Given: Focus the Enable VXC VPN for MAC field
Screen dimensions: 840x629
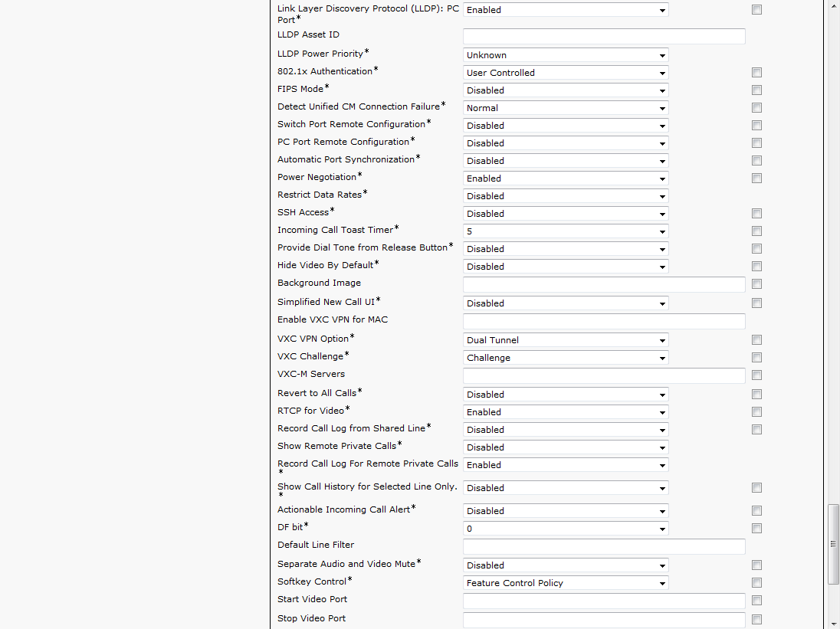Looking at the screenshot, I should click(604, 321).
